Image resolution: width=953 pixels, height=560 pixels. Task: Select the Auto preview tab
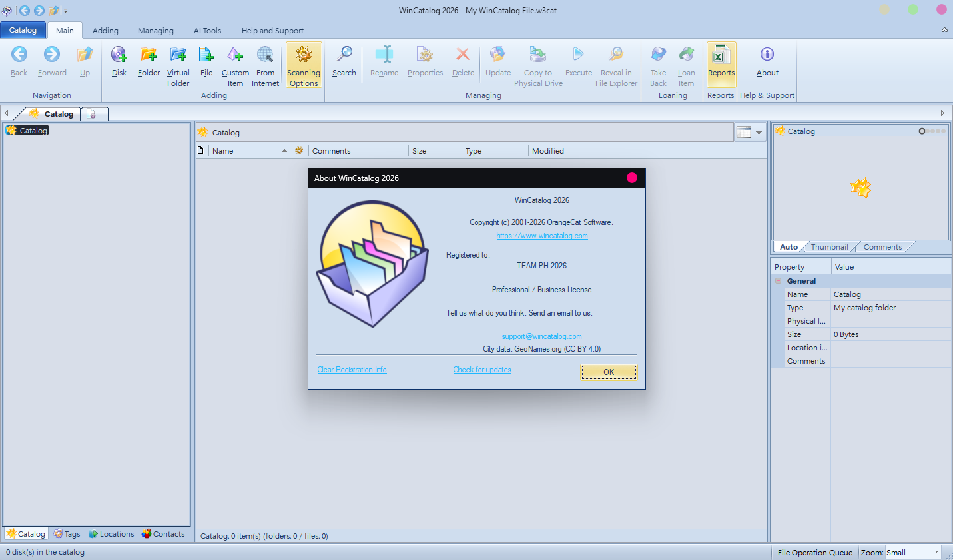tap(789, 247)
